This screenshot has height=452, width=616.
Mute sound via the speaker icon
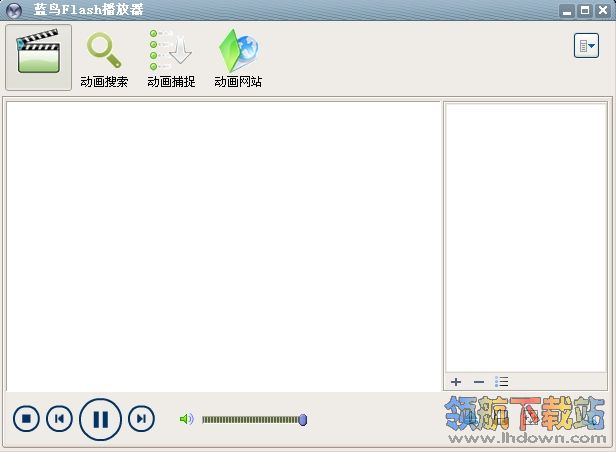(x=187, y=419)
